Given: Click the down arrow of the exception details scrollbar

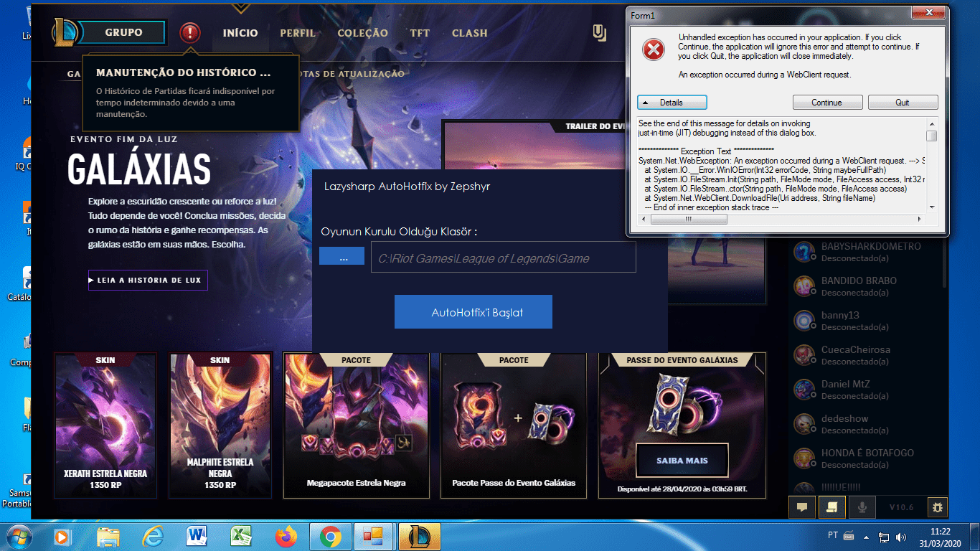Looking at the screenshot, I should pyautogui.click(x=931, y=208).
